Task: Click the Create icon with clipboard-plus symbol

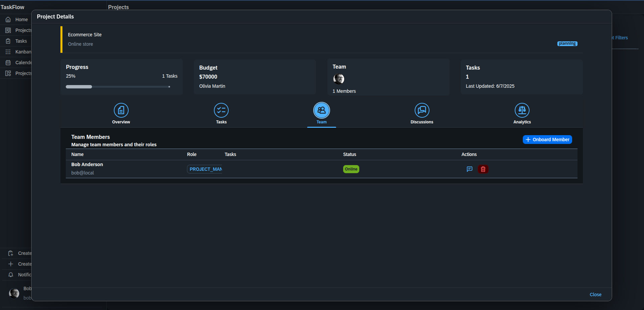Action: click(11, 253)
